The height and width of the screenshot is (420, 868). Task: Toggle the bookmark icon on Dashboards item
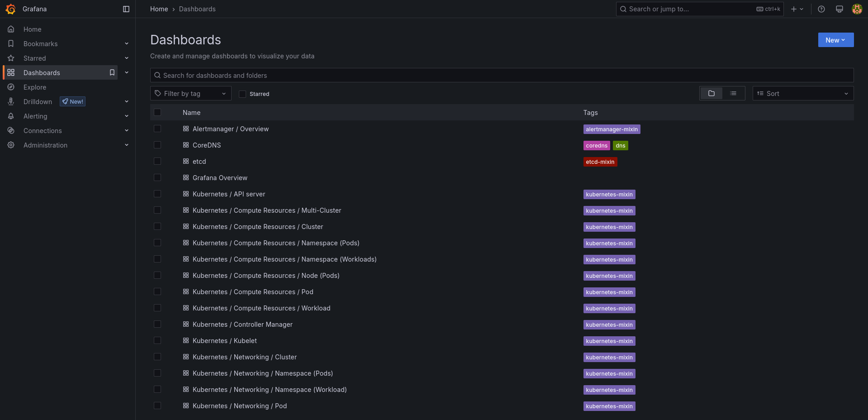pyautogui.click(x=112, y=72)
